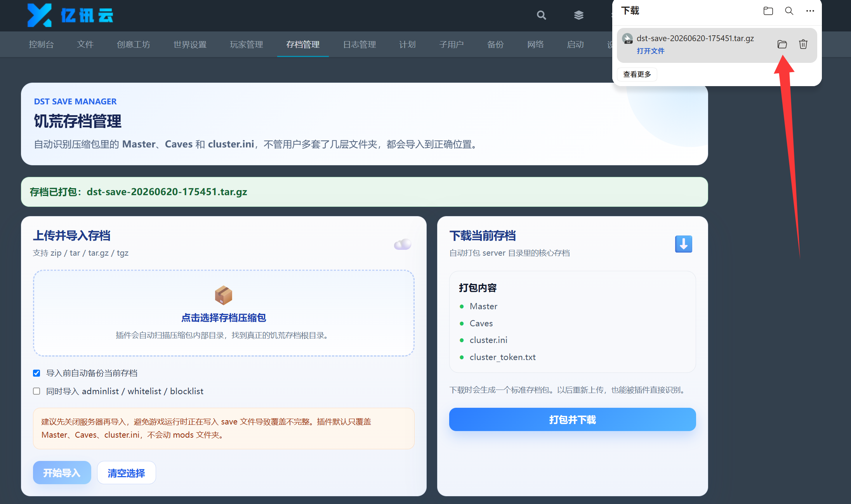Open the 文件 tab
The width and height of the screenshot is (851, 504).
[x=85, y=45]
